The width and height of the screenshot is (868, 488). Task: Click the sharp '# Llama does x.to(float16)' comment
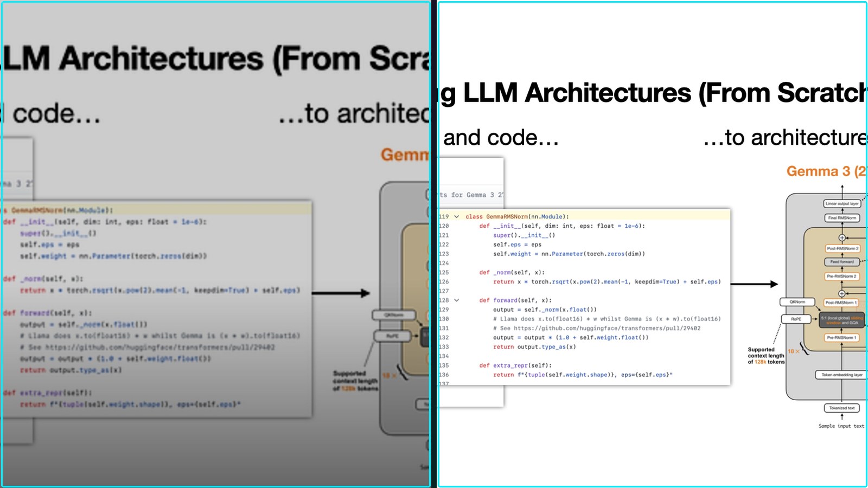click(x=607, y=319)
